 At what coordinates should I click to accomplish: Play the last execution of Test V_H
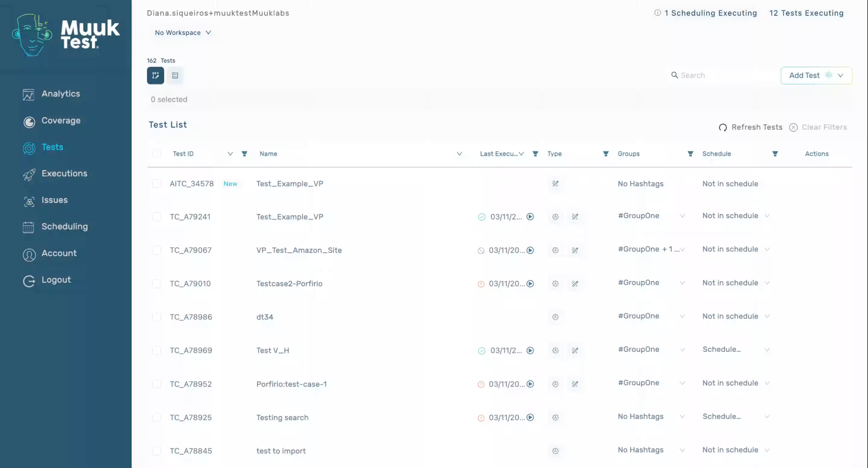[530, 351]
